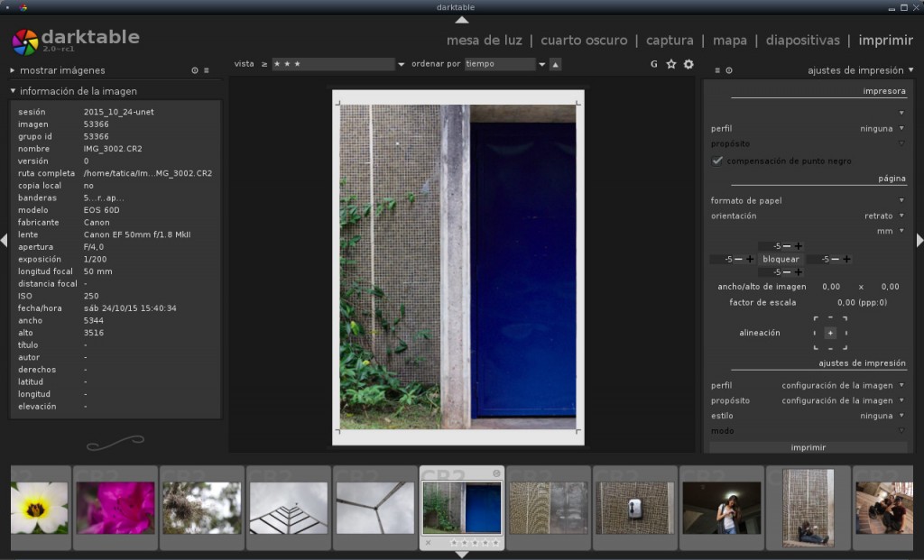Click the grouping 'G' icon

click(653, 64)
